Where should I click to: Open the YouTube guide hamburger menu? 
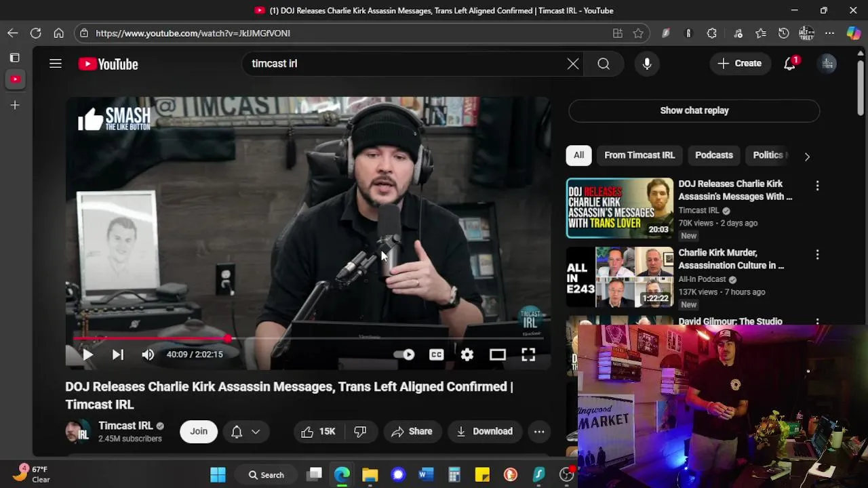click(56, 64)
